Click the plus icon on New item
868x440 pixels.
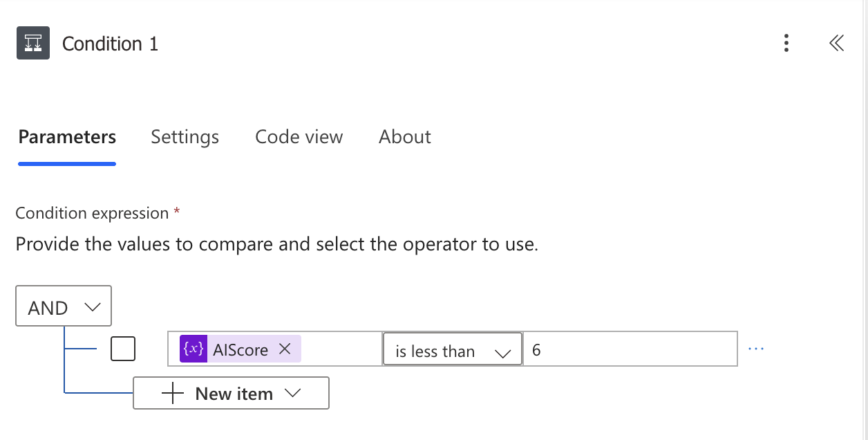pyautogui.click(x=172, y=394)
